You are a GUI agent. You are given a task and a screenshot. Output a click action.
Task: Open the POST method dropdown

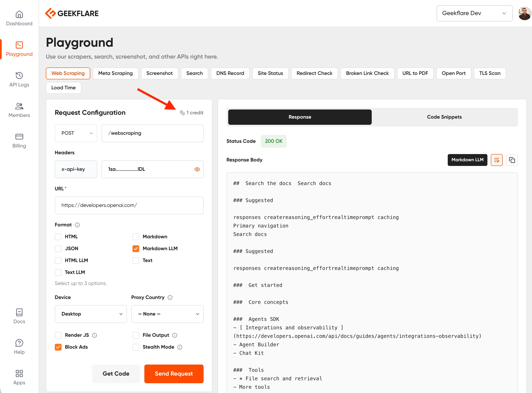76,133
